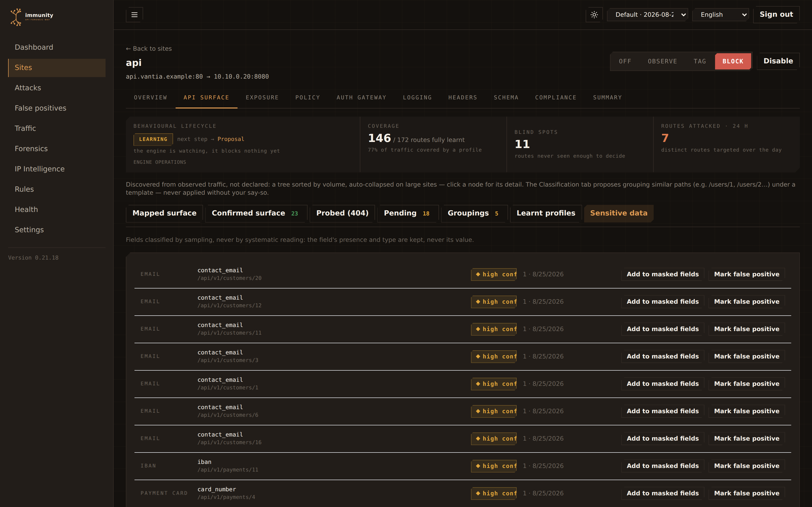This screenshot has width=812, height=507.
Task: Open IP Intelligence in sidebar
Action: [x=40, y=169]
